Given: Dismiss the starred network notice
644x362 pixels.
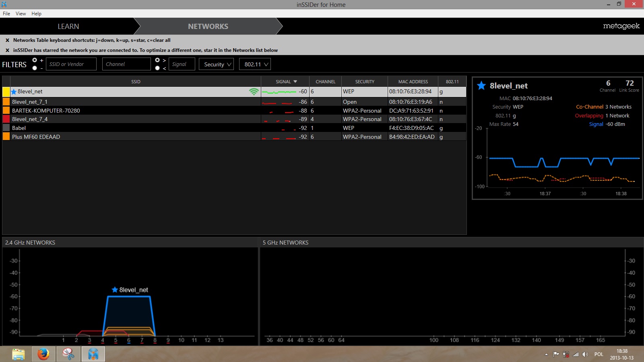Looking at the screenshot, I should click(x=7, y=50).
